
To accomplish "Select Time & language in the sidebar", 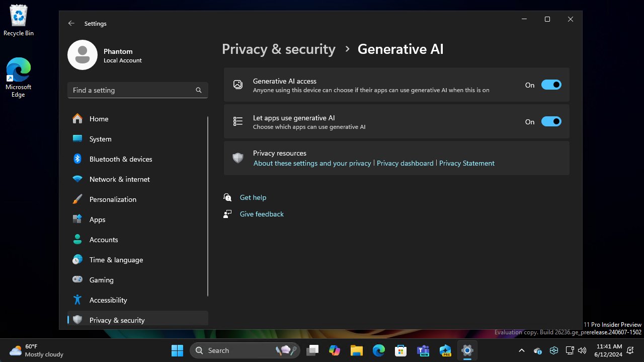I will tap(116, 260).
